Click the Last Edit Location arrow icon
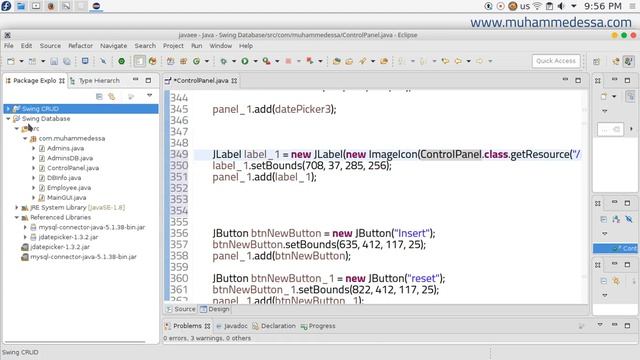This screenshot has height=360, width=640. 445,61
